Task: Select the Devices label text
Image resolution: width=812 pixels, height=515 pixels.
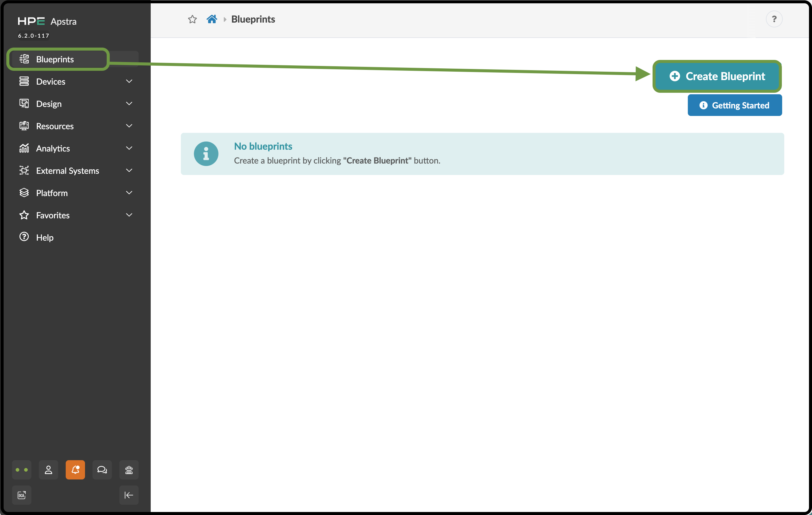Action: pos(51,82)
